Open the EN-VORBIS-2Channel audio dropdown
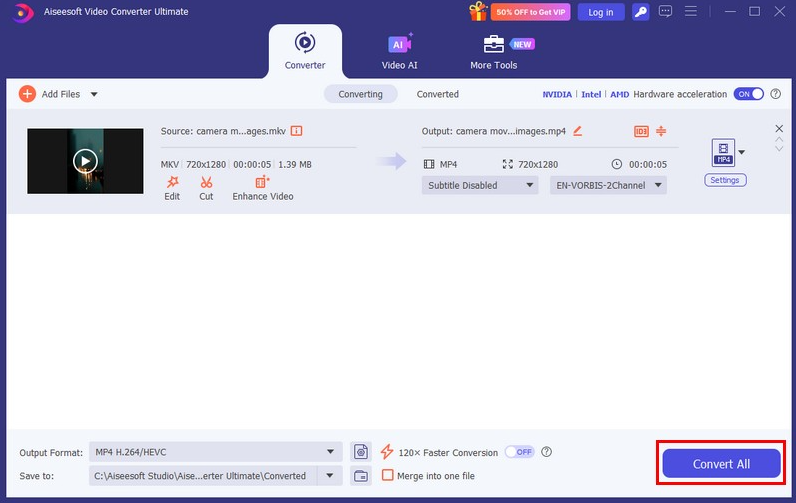Image resolution: width=796 pixels, height=503 pixels. (x=608, y=185)
